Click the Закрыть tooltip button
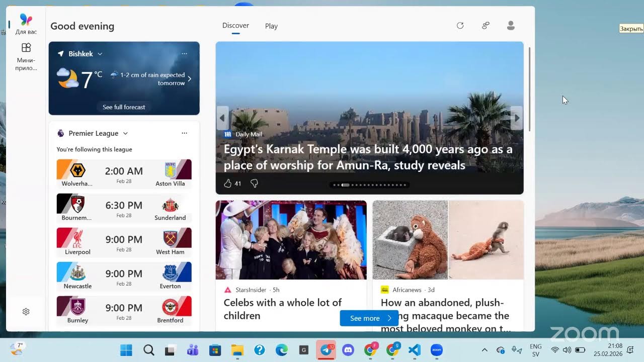Viewport: 644px width, 362px height. pyautogui.click(x=631, y=29)
